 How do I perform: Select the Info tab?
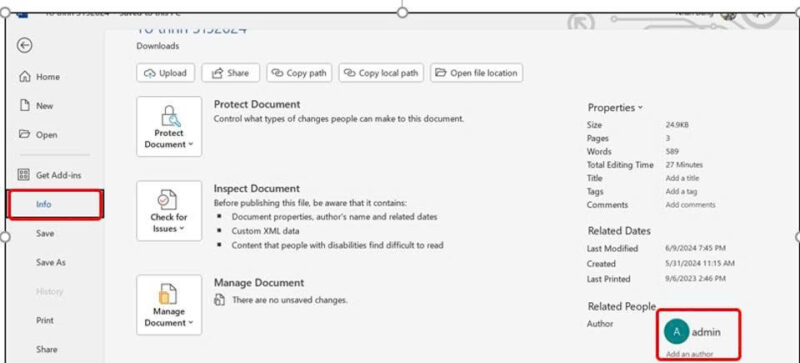pyautogui.click(x=55, y=204)
